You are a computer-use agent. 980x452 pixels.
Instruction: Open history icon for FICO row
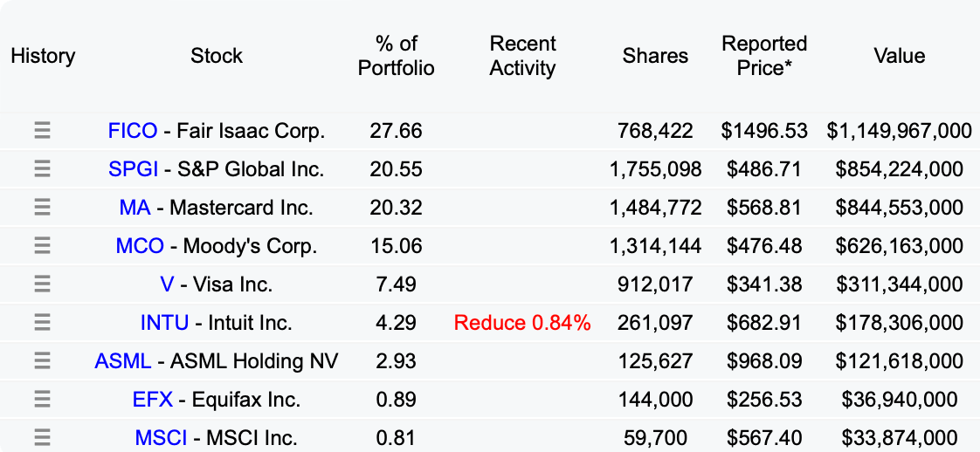(x=42, y=131)
